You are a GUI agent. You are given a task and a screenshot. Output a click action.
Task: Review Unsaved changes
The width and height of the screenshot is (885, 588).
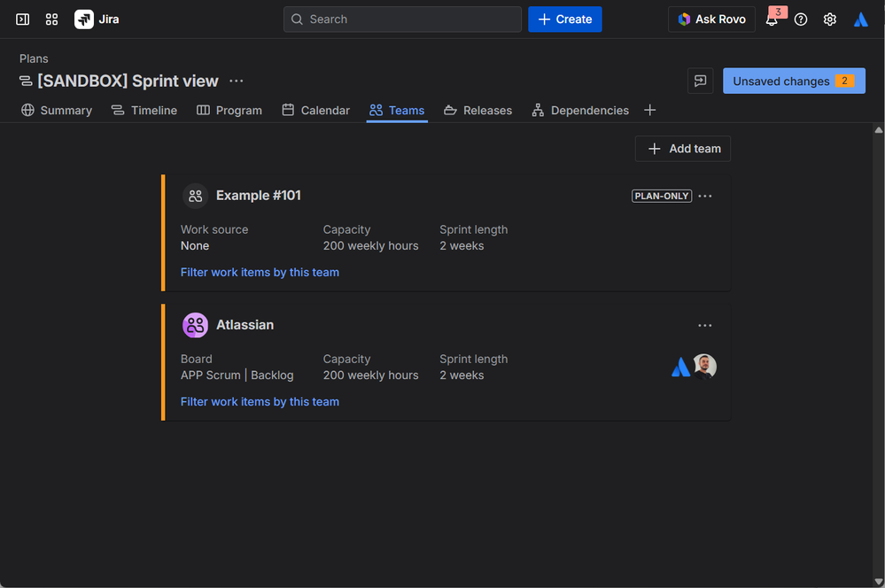click(x=794, y=81)
